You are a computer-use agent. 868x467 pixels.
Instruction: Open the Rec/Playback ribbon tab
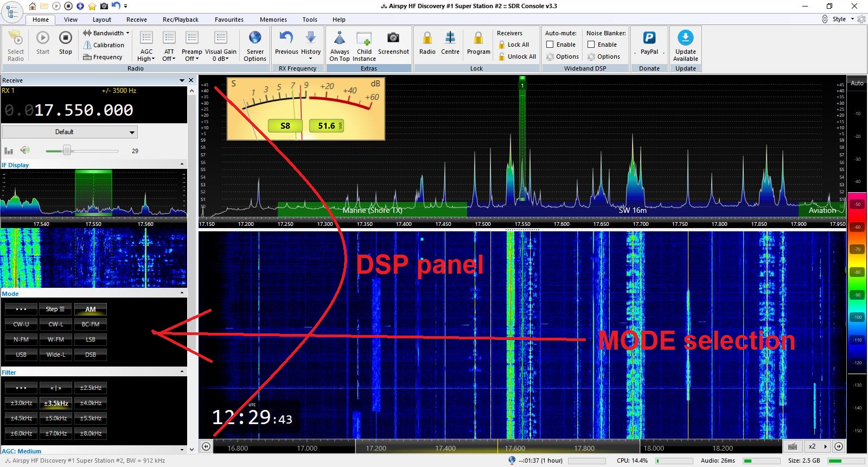[x=180, y=20]
